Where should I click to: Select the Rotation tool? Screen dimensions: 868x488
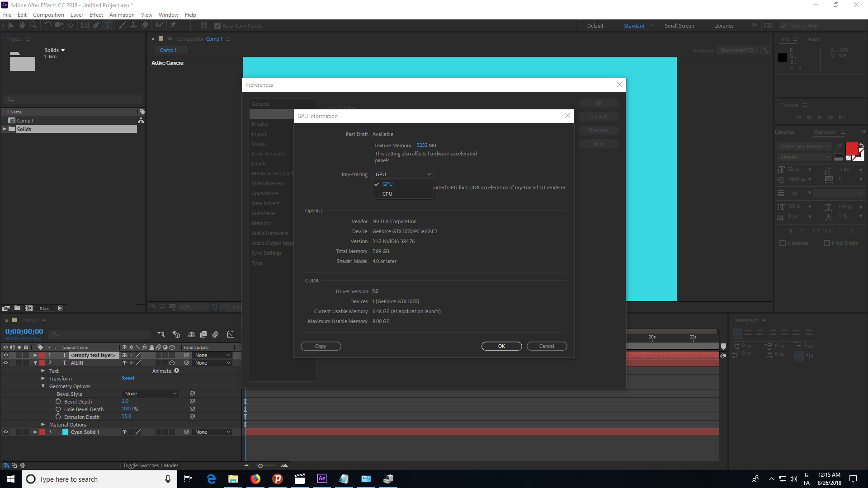47,25
